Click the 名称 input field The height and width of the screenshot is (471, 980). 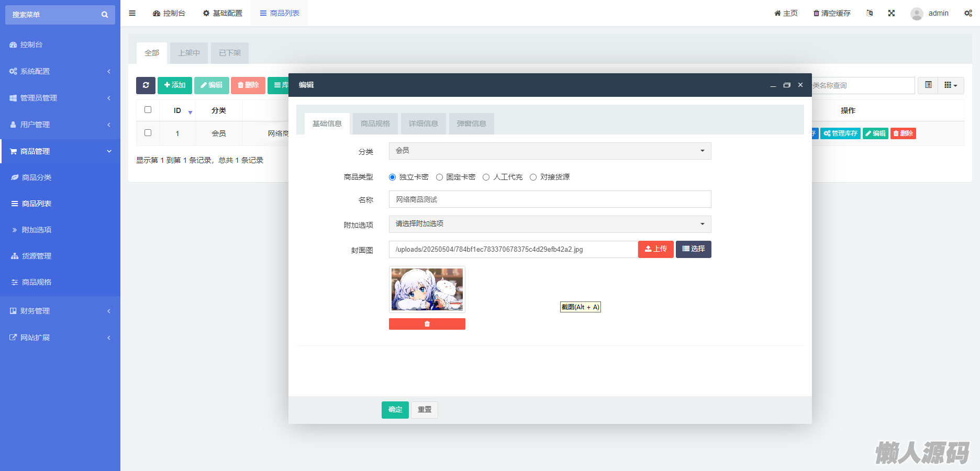[550, 199]
